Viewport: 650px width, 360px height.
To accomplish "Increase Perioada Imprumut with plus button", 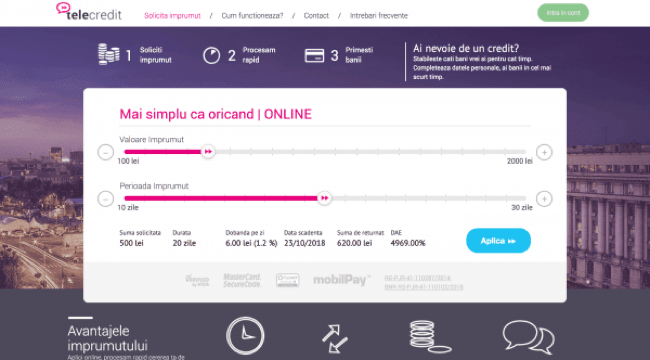I will (544, 199).
